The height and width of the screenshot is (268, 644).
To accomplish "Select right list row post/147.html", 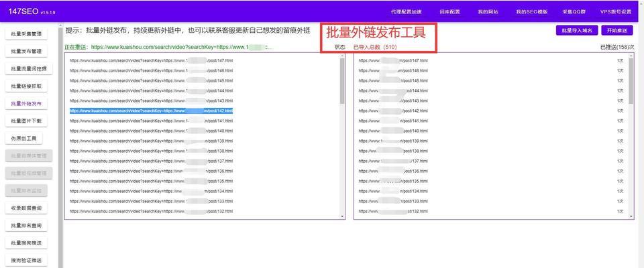I will [x=393, y=60].
